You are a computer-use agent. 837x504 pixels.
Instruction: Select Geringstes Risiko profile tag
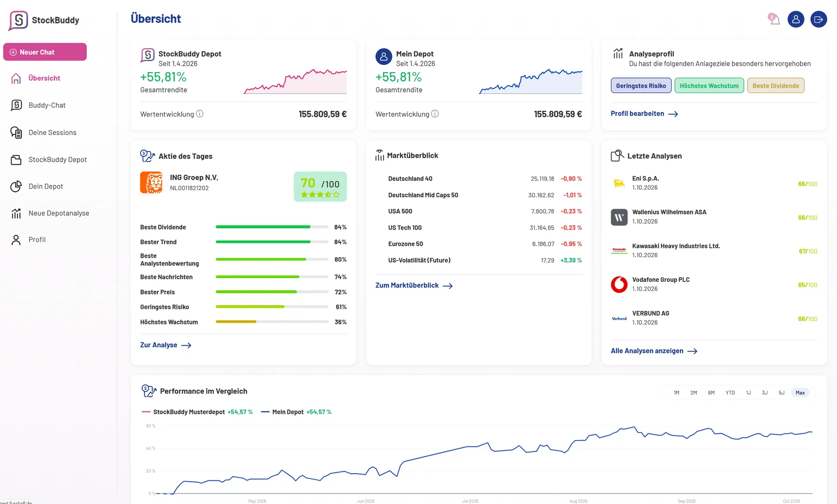pos(641,86)
